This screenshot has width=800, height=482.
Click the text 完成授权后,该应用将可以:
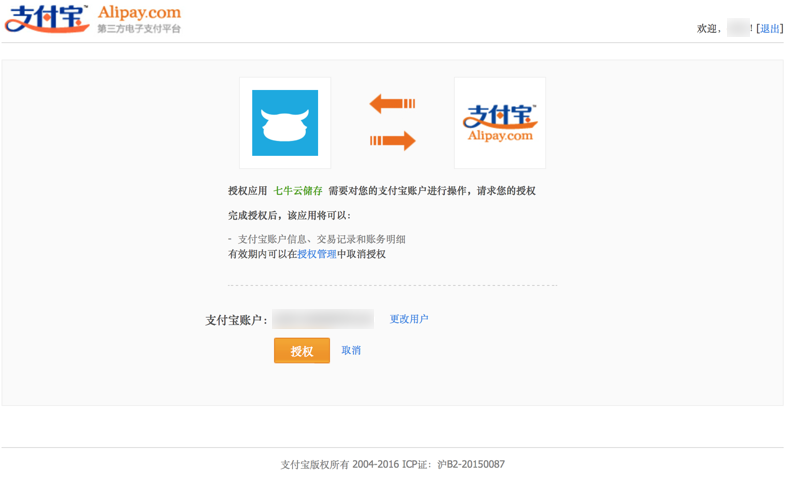click(x=289, y=215)
